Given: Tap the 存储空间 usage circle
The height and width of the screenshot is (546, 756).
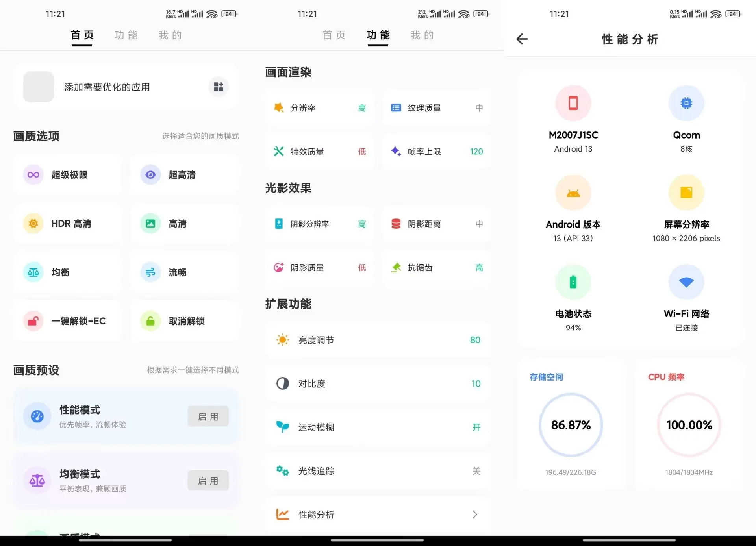Looking at the screenshot, I should (x=571, y=425).
